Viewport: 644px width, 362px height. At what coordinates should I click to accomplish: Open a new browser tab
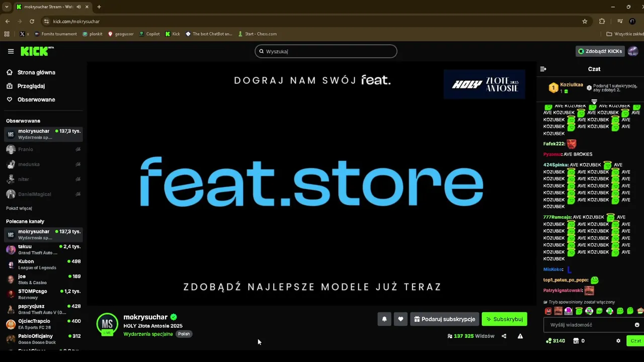tap(99, 7)
